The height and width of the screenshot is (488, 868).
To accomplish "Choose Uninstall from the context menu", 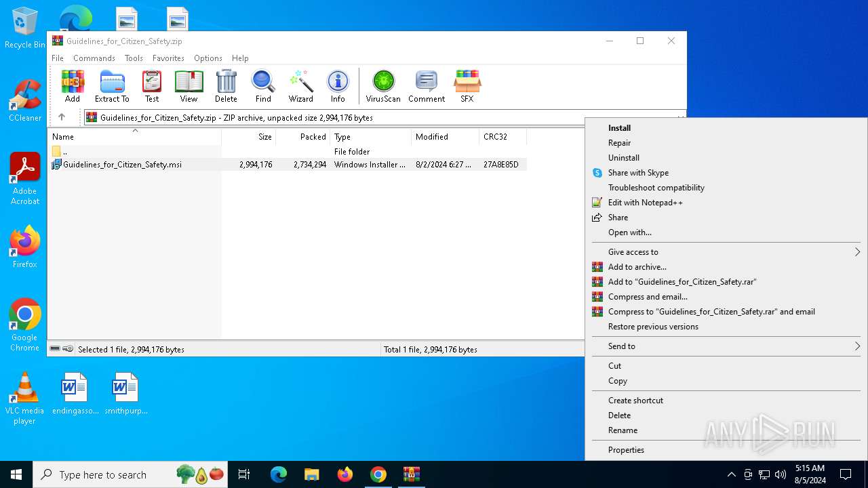I will 726,158.
